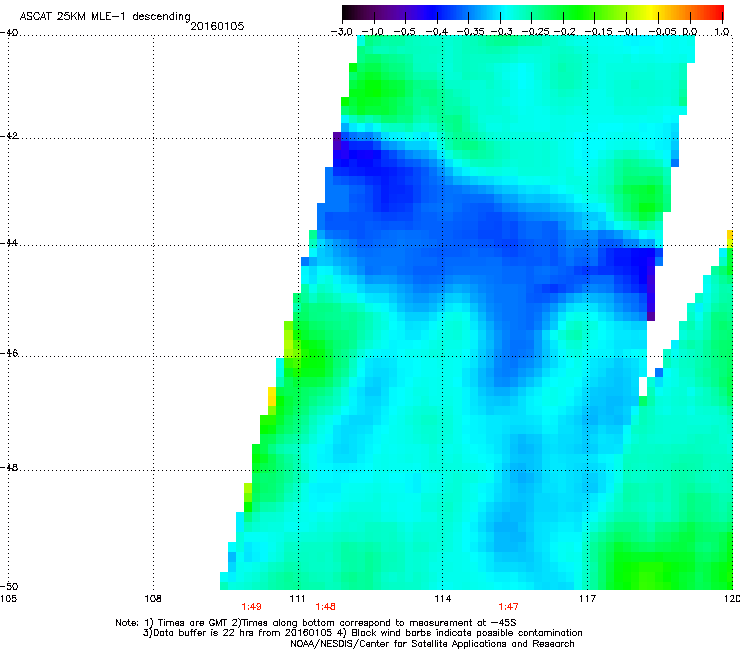Click the -0.3 colorbar label
The width and height of the screenshot is (740, 650).
pyautogui.click(x=501, y=32)
